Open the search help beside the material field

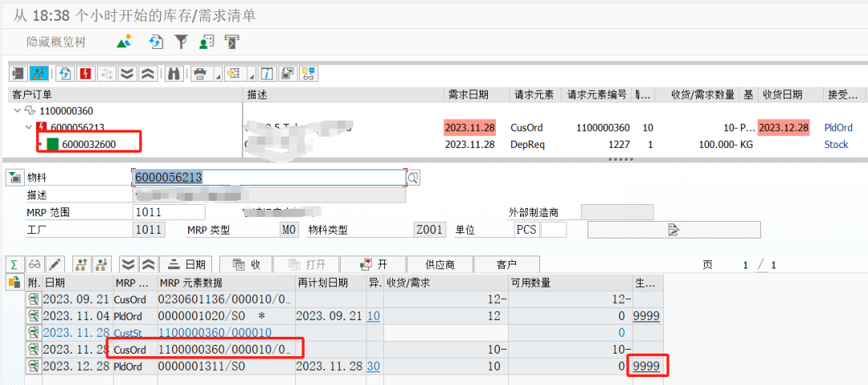[413, 178]
